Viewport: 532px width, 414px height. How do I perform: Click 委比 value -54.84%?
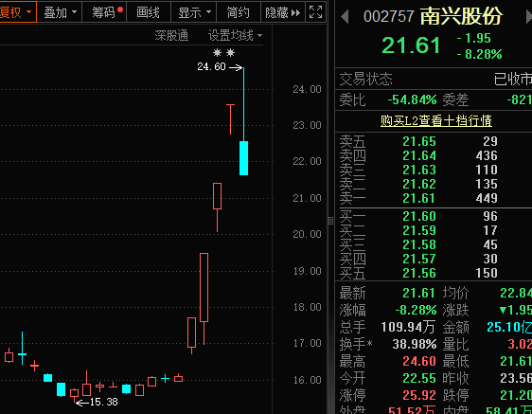(x=412, y=99)
